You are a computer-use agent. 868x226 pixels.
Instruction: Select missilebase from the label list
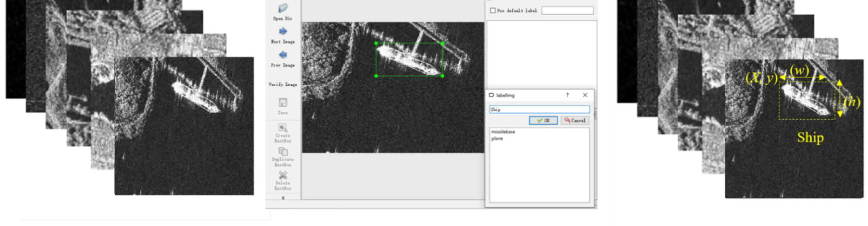[503, 132]
